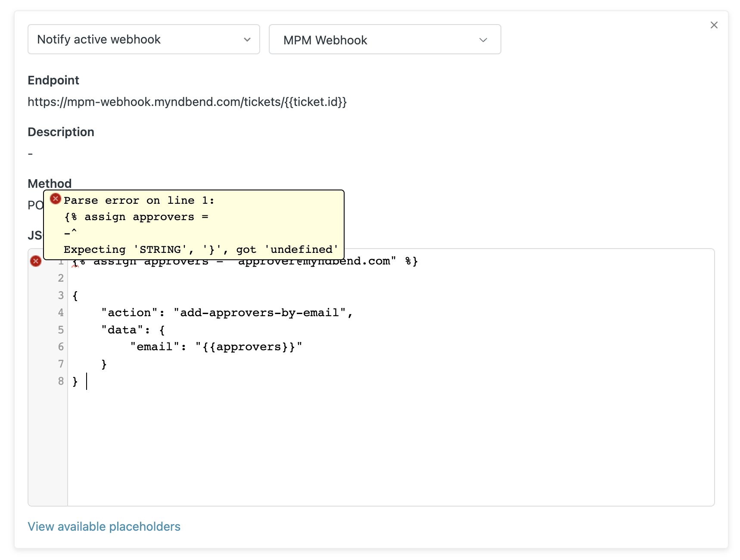Click the Method label above POST
The height and width of the screenshot is (560, 740).
50,183
